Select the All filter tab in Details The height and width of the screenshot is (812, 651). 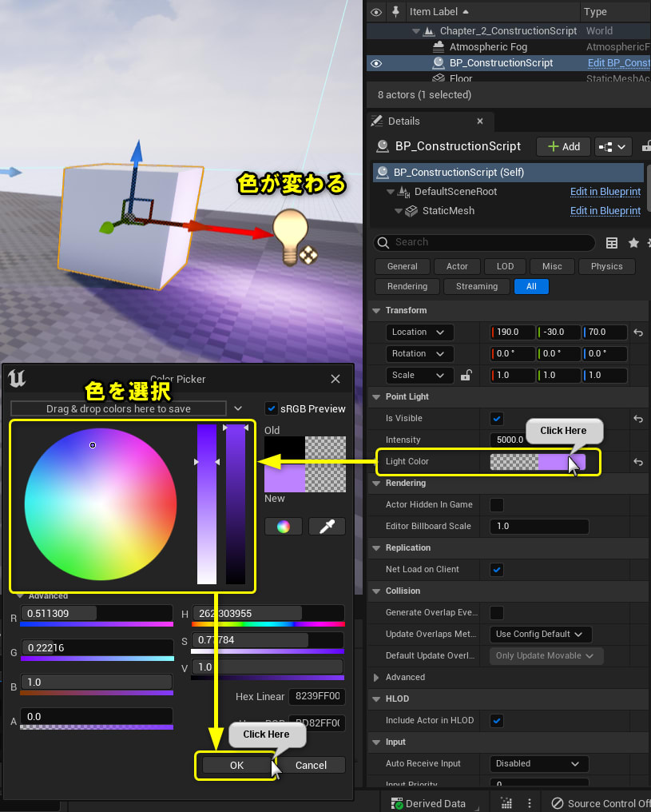point(531,286)
